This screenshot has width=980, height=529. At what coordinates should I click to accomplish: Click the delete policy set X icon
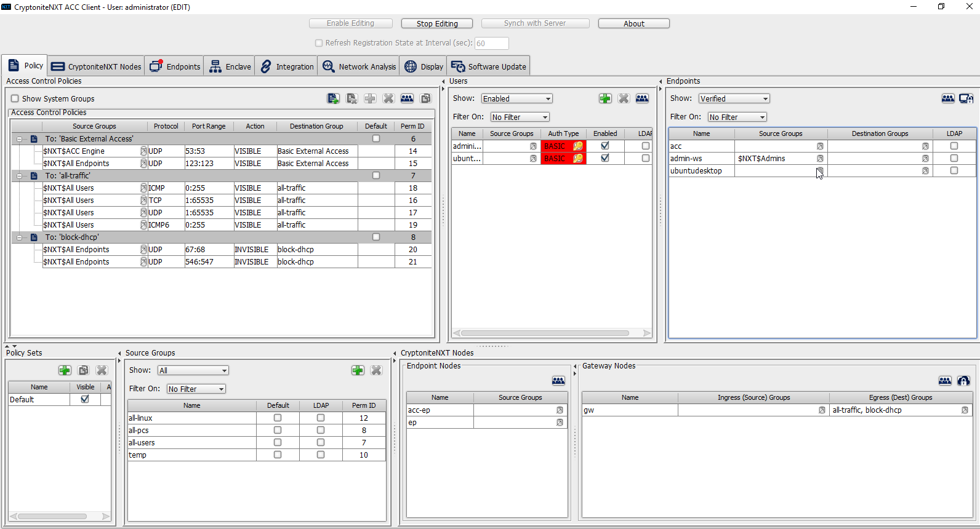point(102,370)
